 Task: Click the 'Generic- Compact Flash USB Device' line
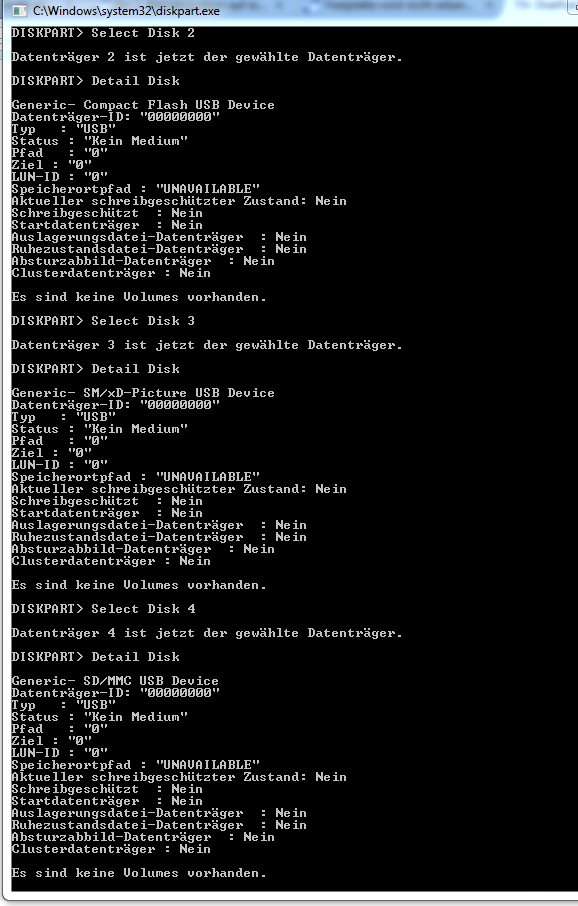143,105
